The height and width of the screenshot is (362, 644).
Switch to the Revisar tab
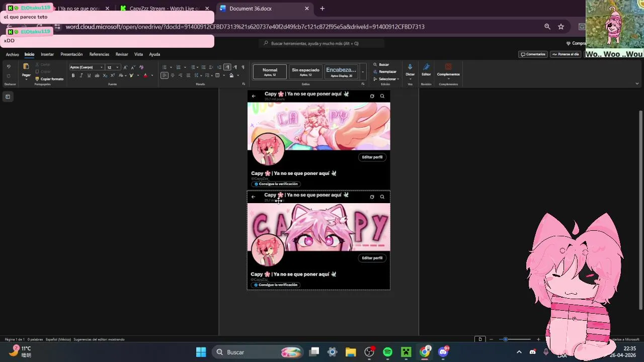[x=122, y=54]
